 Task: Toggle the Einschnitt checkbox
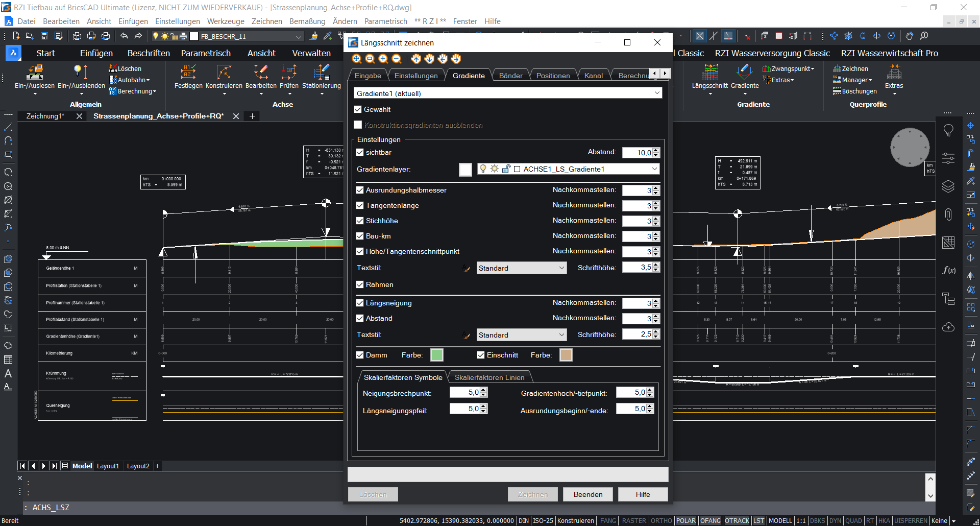click(481, 355)
